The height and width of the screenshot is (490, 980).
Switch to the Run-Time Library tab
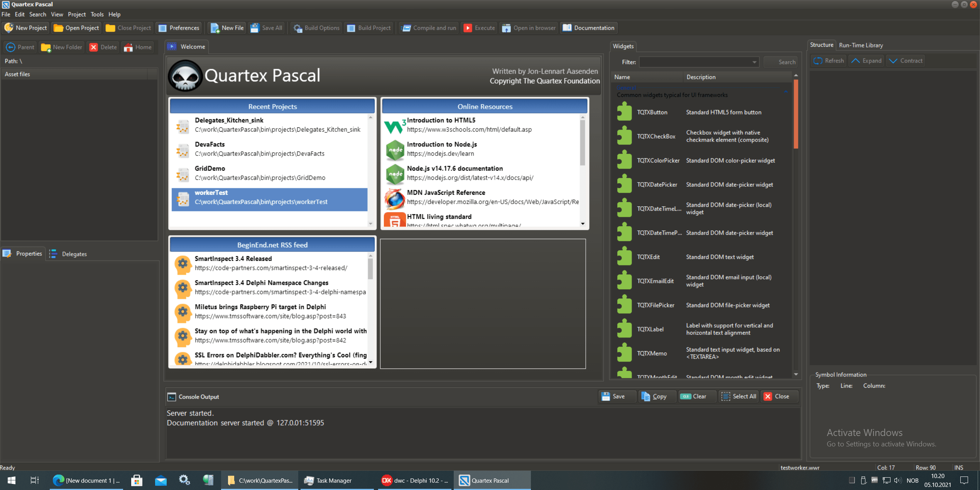pyautogui.click(x=861, y=45)
